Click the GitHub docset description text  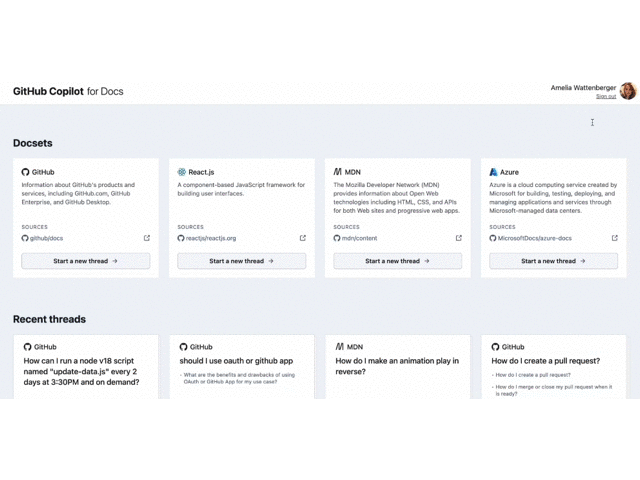[x=78, y=193]
